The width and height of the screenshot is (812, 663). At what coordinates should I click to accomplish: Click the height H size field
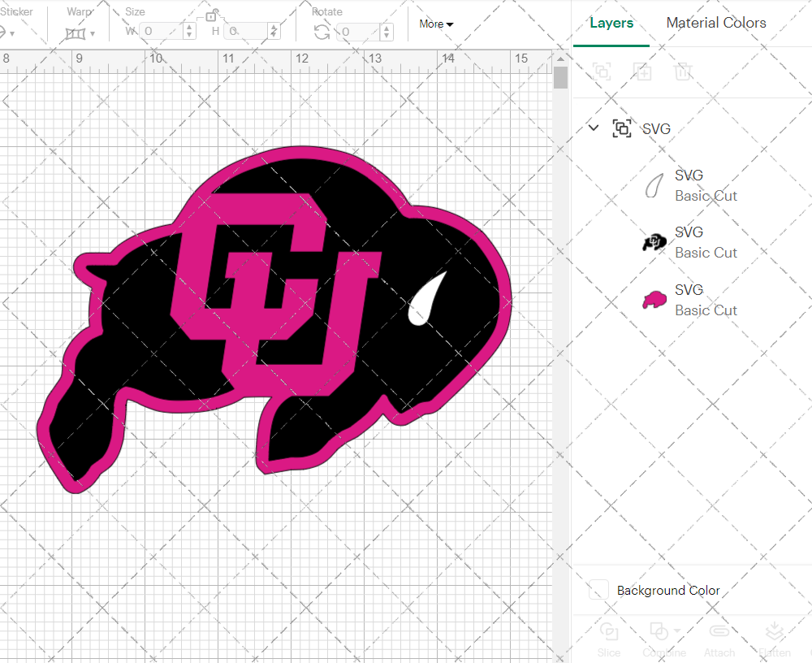pos(247,31)
